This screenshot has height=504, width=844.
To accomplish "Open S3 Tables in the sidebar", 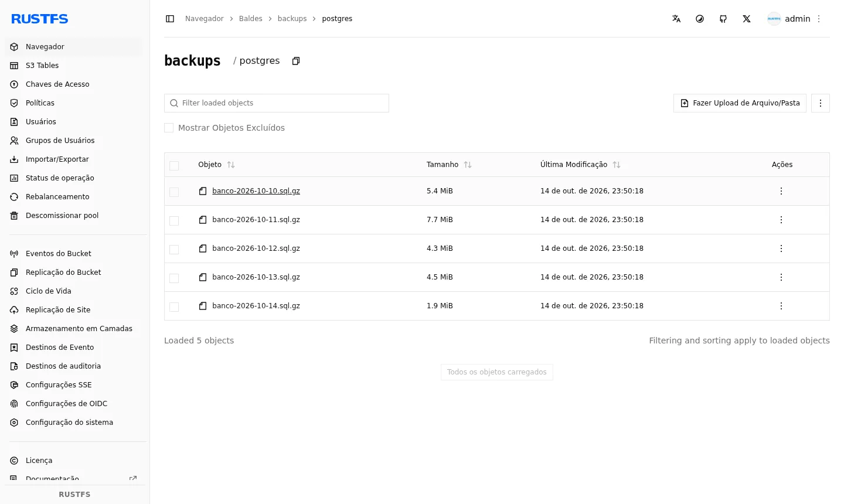I will [74, 66].
